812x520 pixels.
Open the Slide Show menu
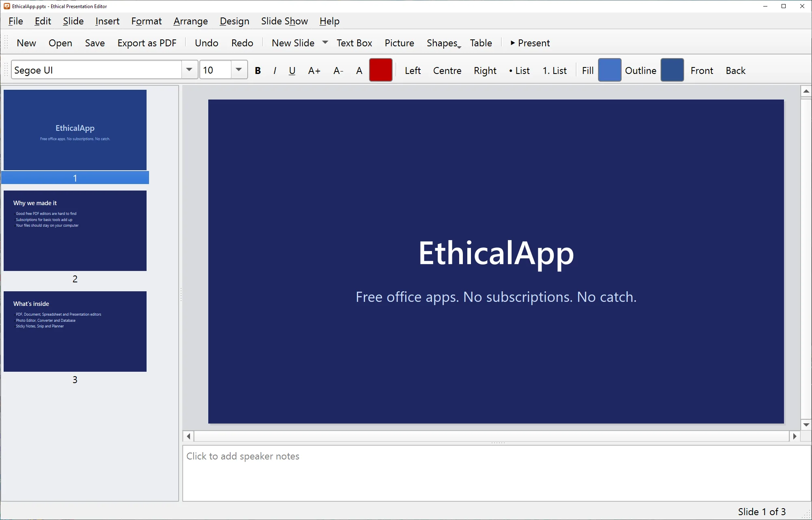[284, 21]
